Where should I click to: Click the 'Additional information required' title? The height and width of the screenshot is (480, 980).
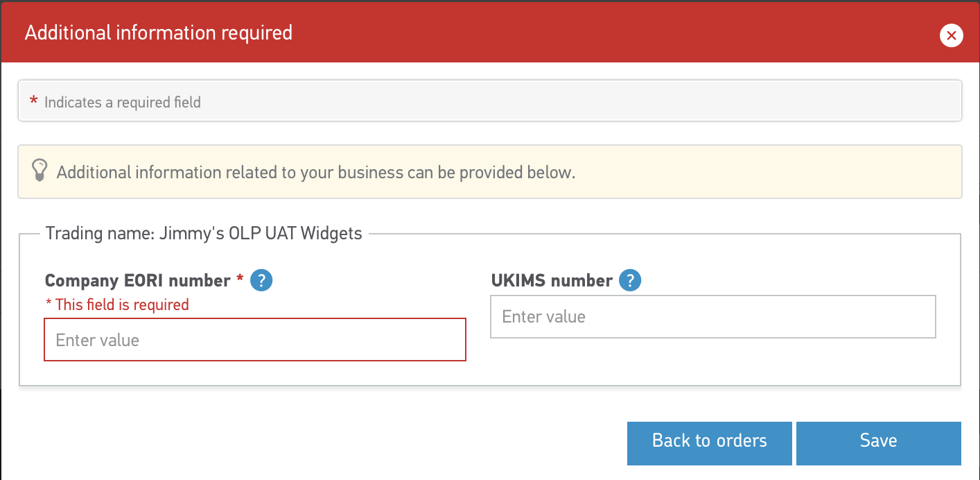click(x=159, y=33)
